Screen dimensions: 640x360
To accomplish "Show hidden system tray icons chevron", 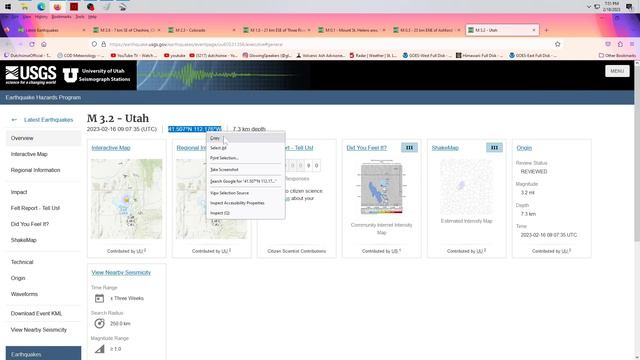I will click(x=589, y=7).
